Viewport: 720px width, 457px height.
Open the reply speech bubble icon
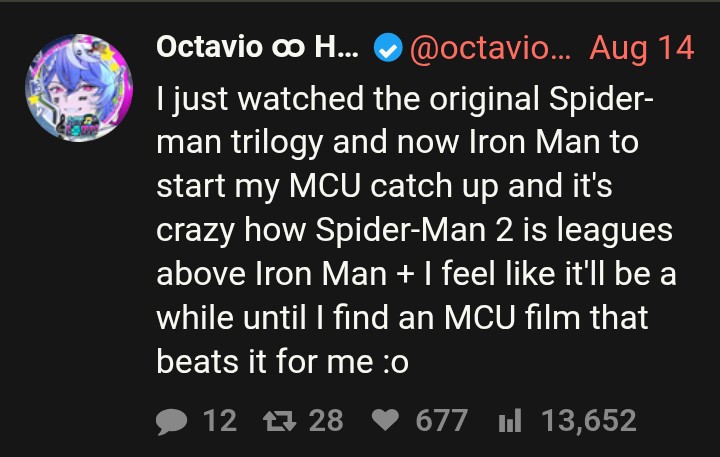(172, 421)
